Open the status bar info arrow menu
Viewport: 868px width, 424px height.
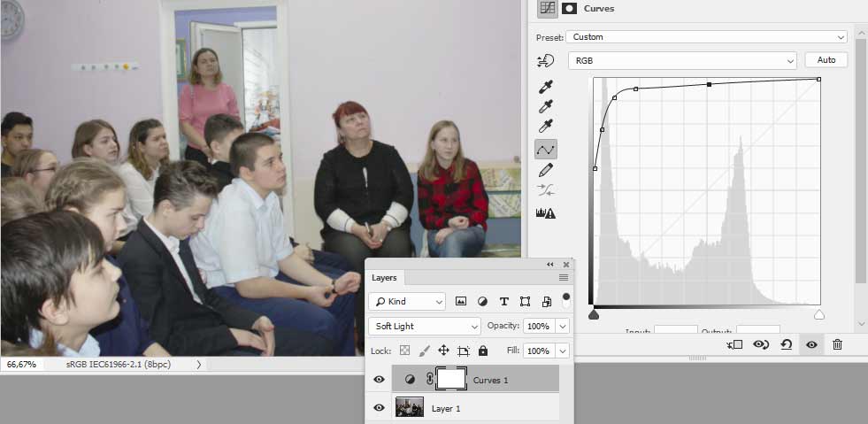[x=199, y=364]
